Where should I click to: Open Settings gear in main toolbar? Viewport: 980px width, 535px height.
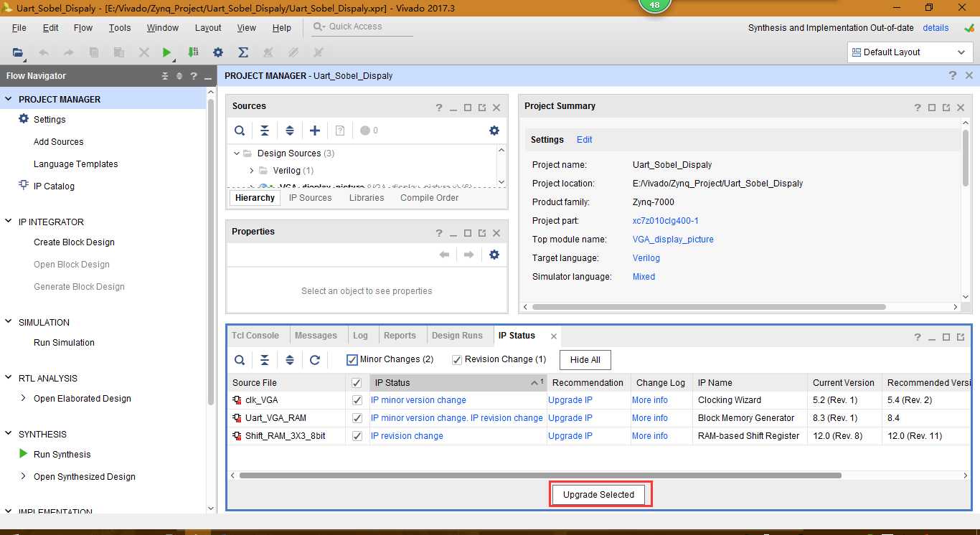(x=218, y=52)
